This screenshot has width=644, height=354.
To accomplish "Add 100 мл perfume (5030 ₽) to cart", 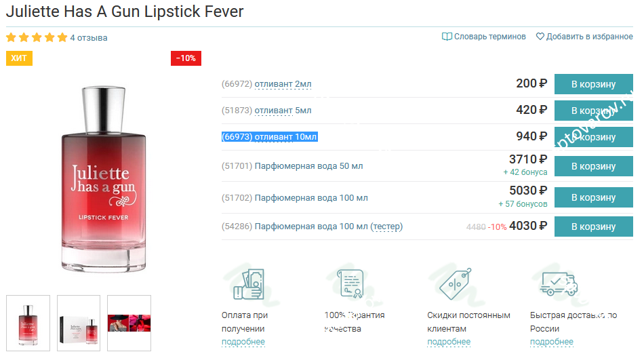I will pyautogui.click(x=593, y=197).
